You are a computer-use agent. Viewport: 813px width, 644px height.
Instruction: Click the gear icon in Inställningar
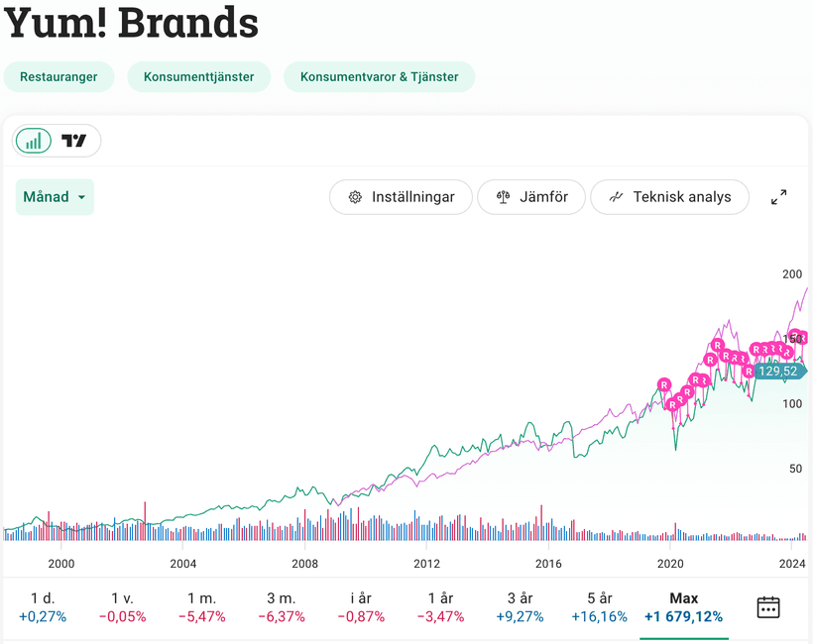[355, 197]
